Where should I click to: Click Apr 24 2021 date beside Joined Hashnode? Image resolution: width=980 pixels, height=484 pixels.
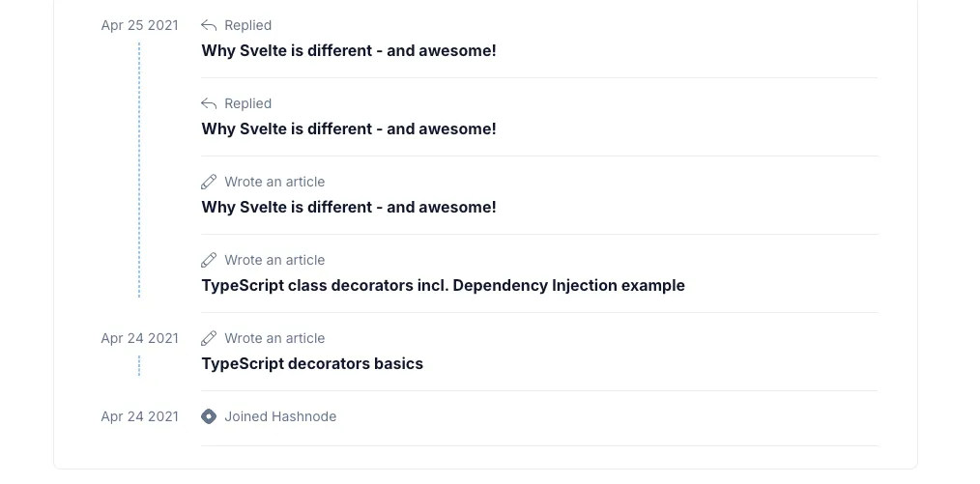[x=139, y=416]
